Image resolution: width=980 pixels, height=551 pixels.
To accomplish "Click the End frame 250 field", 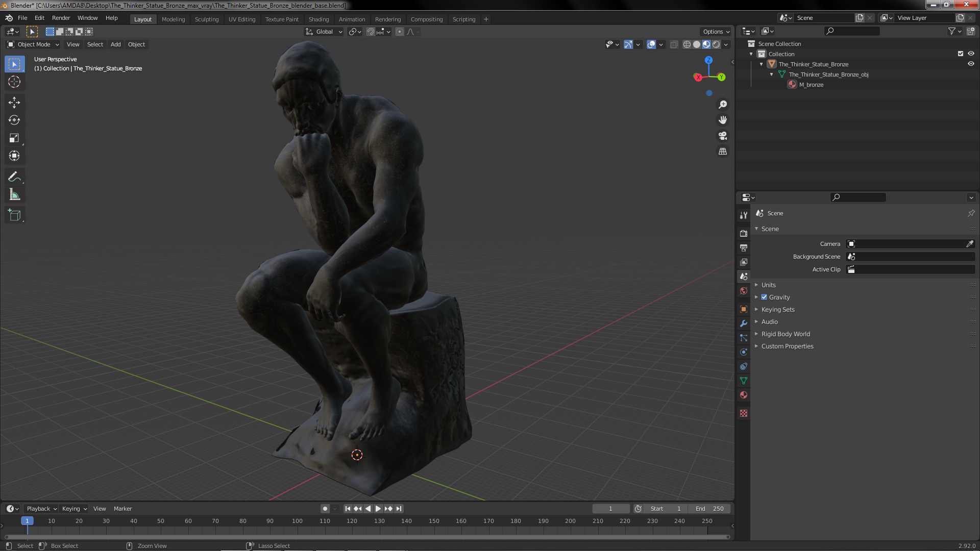I will pos(709,509).
